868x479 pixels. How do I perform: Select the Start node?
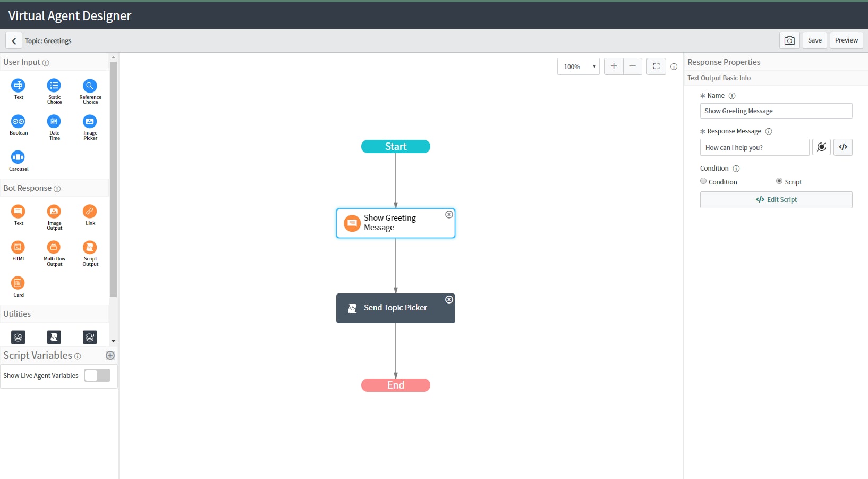[x=396, y=146]
